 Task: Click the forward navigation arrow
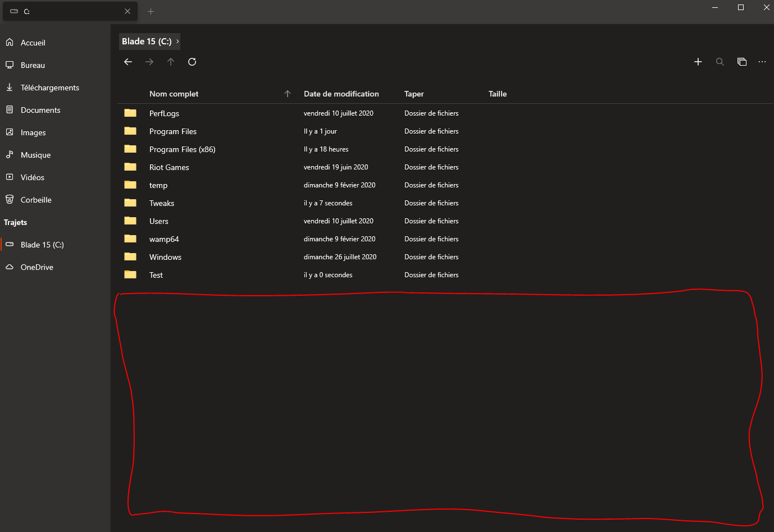149,62
